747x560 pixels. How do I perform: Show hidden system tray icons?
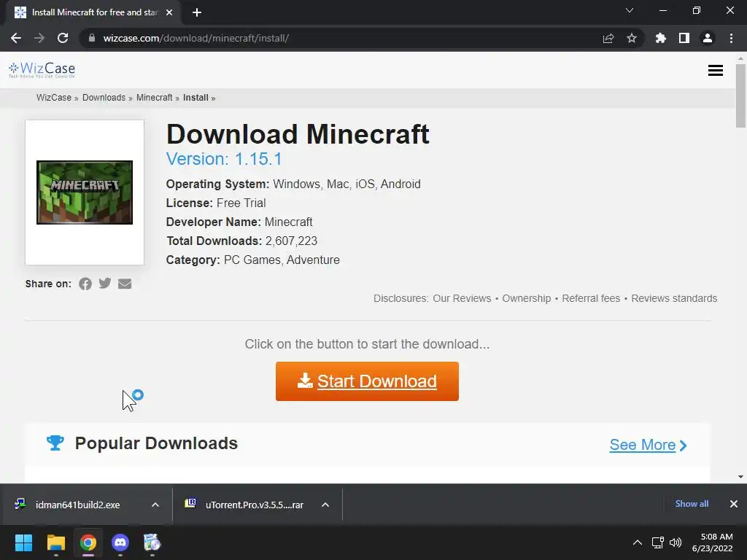(x=637, y=542)
